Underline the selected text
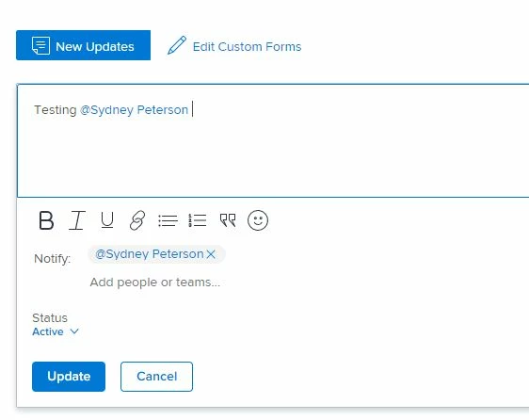 coord(107,220)
